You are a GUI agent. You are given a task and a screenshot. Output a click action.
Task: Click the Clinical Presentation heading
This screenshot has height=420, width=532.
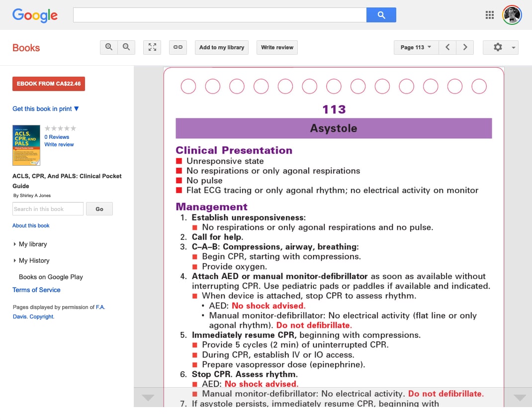234,150
